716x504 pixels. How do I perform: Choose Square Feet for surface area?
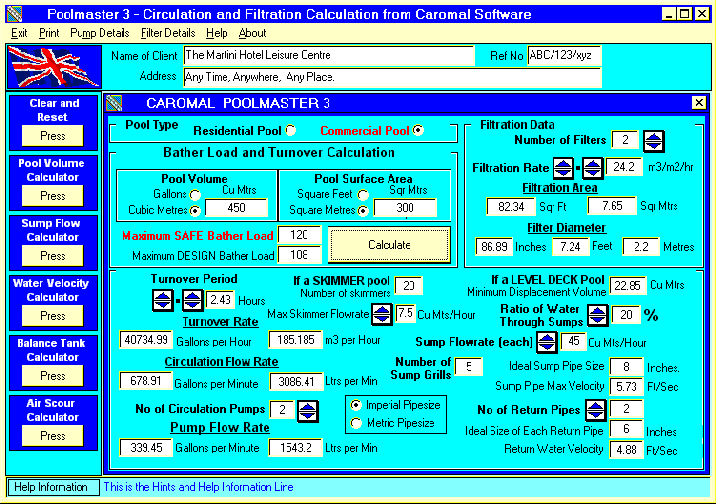[363, 195]
